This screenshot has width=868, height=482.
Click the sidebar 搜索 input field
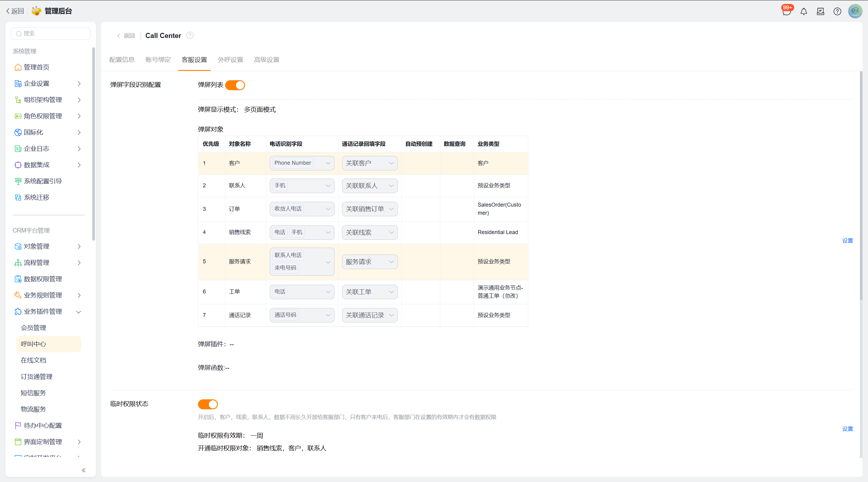(x=51, y=33)
